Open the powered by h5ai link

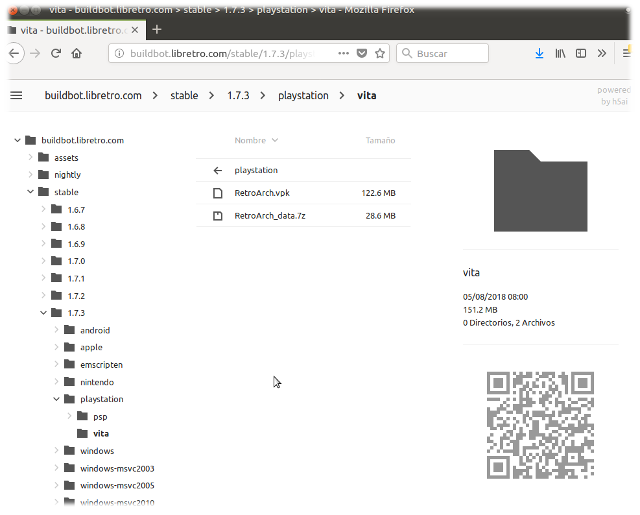point(614,96)
